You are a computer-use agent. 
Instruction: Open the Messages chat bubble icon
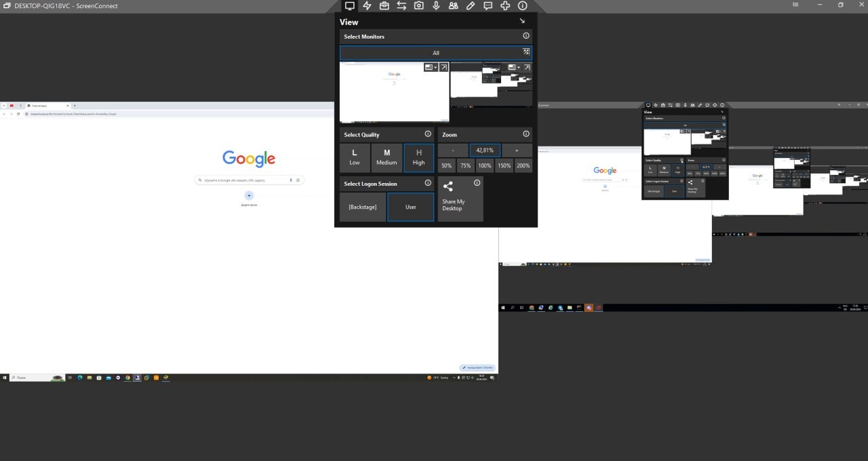[488, 5]
